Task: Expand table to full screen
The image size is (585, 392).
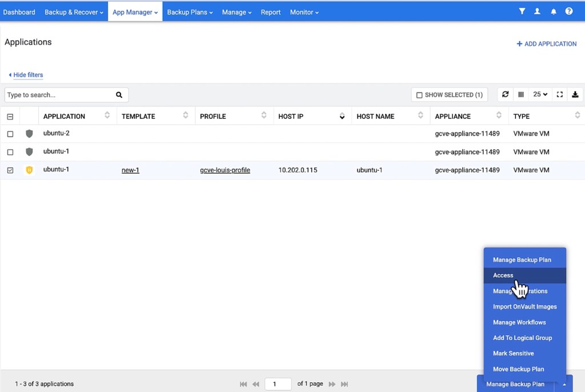Action: pyautogui.click(x=560, y=95)
